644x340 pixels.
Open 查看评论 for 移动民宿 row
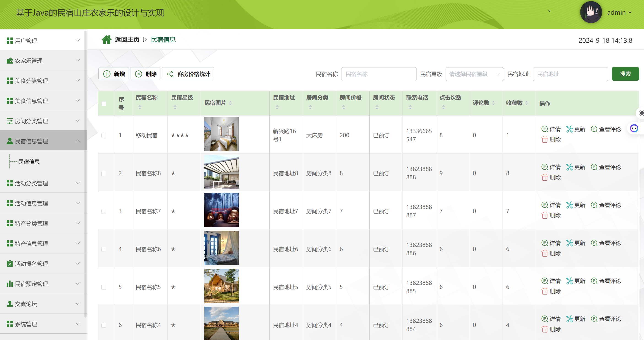[x=606, y=129]
